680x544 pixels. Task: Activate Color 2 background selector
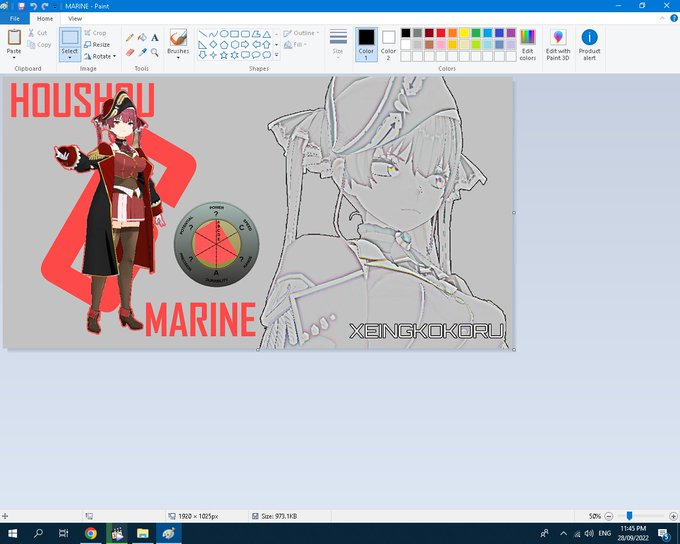[x=388, y=45]
